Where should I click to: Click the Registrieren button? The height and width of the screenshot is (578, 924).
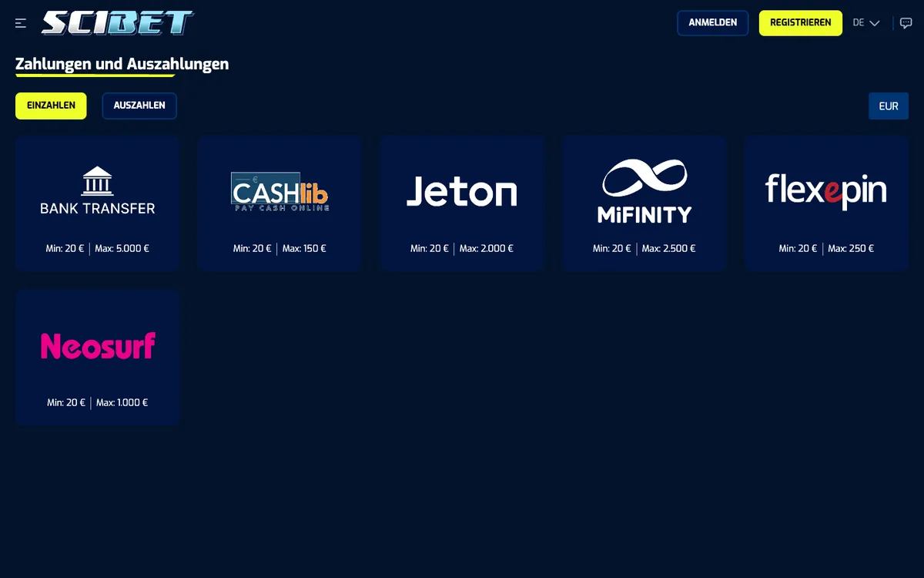(801, 23)
